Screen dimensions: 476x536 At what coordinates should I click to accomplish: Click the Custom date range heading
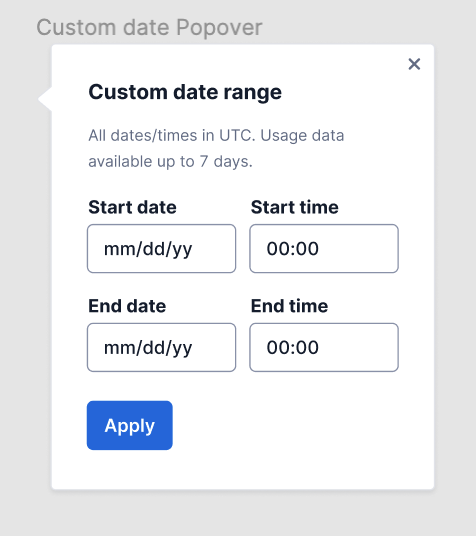click(x=185, y=92)
